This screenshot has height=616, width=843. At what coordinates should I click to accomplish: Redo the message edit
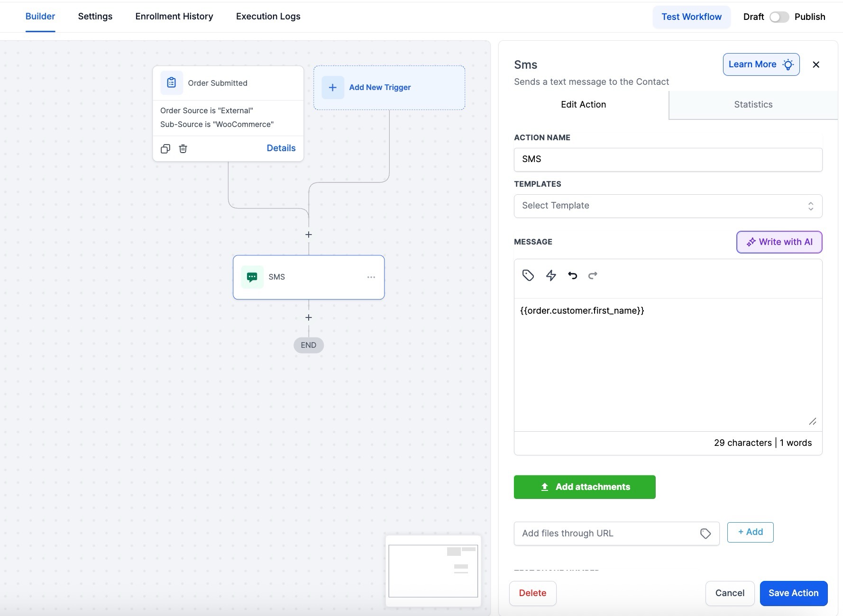593,275
